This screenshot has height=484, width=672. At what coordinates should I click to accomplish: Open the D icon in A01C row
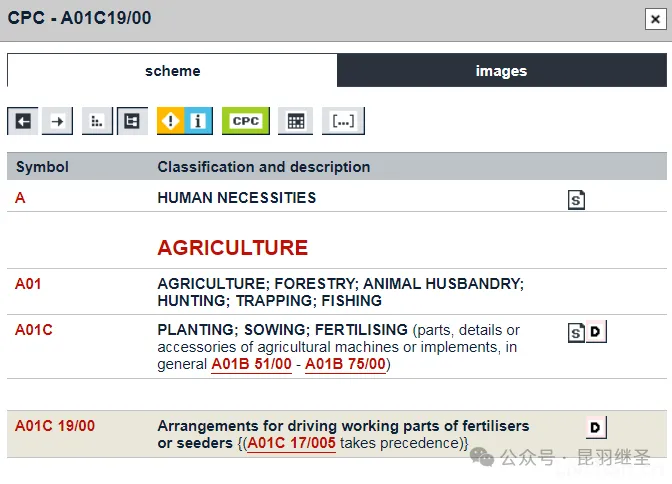(596, 332)
